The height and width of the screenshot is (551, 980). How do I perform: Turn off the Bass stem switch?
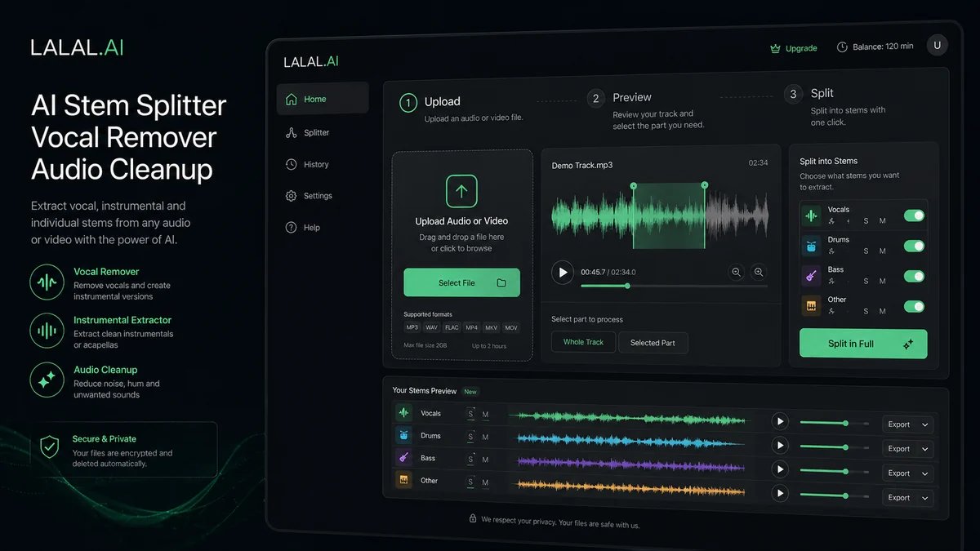point(914,276)
